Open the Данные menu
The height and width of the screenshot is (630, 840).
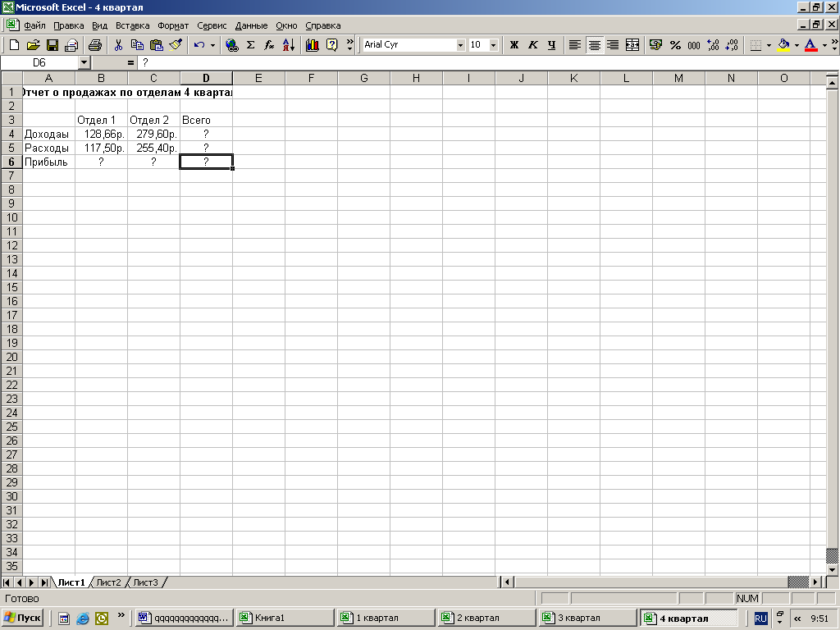point(251,25)
